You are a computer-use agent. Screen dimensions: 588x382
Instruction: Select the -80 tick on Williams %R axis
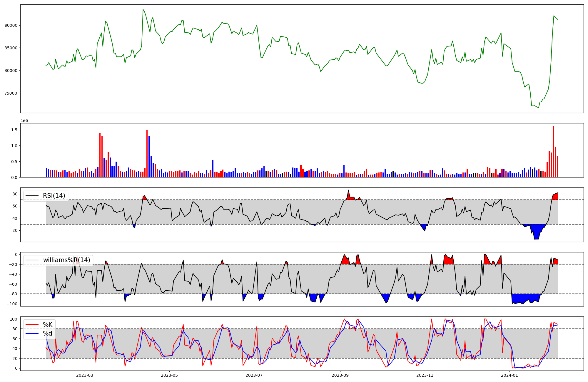pos(13,294)
